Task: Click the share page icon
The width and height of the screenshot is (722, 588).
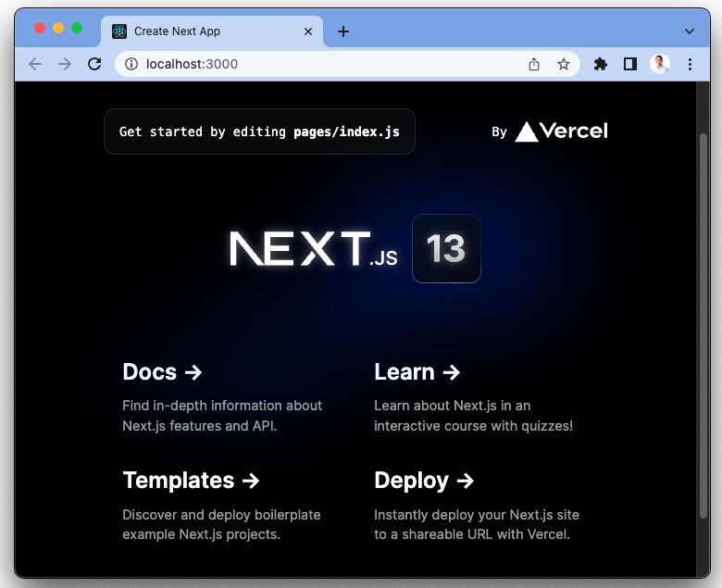Action: click(x=534, y=64)
